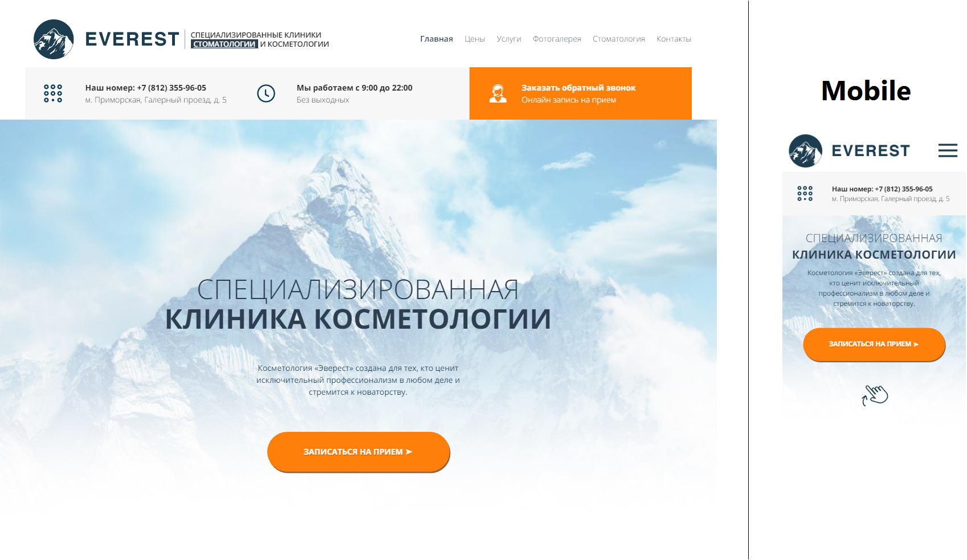Click the Заказать обратный звонок link
The width and height of the screenshot is (967, 560).
578,88
